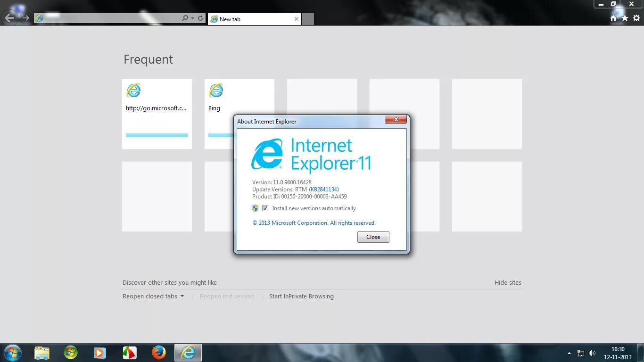
Task: Launch the green Windows orb taskbar icon
Action: 71,353
